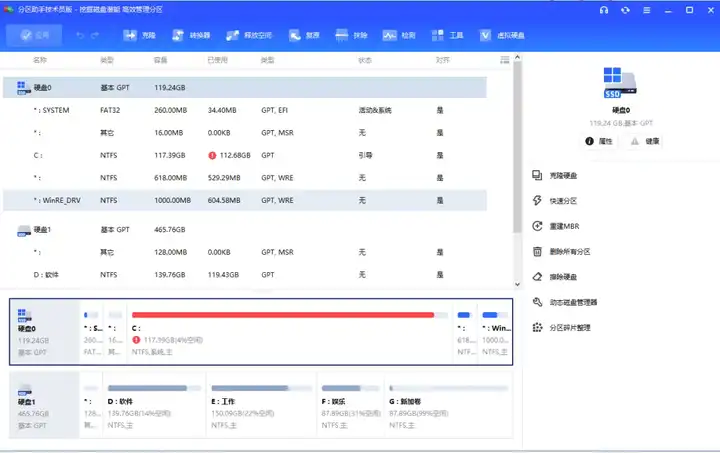
Task: Click the 名称 column header
Action: point(40,60)
